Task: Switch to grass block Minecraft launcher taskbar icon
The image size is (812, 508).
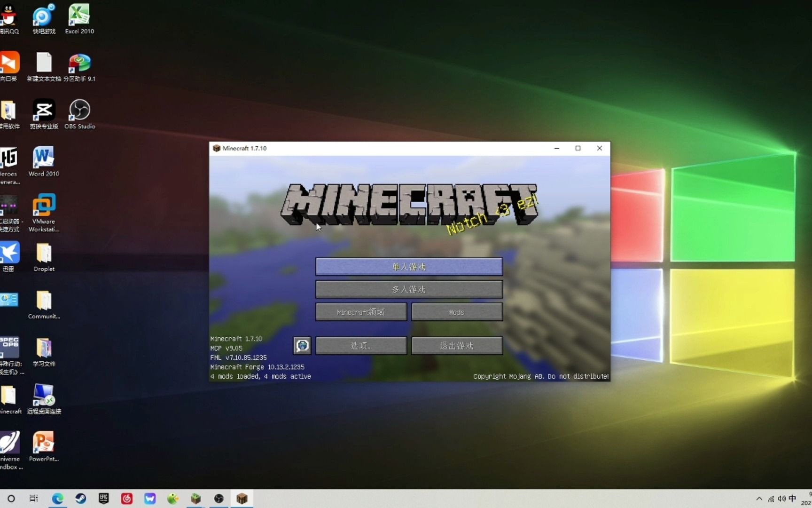Action: tap(196, 499)
